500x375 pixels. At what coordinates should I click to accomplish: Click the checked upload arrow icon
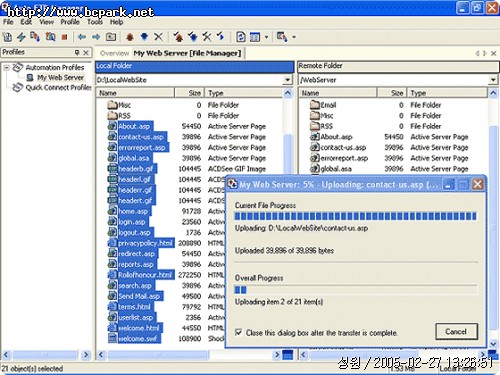pos(178,37)
